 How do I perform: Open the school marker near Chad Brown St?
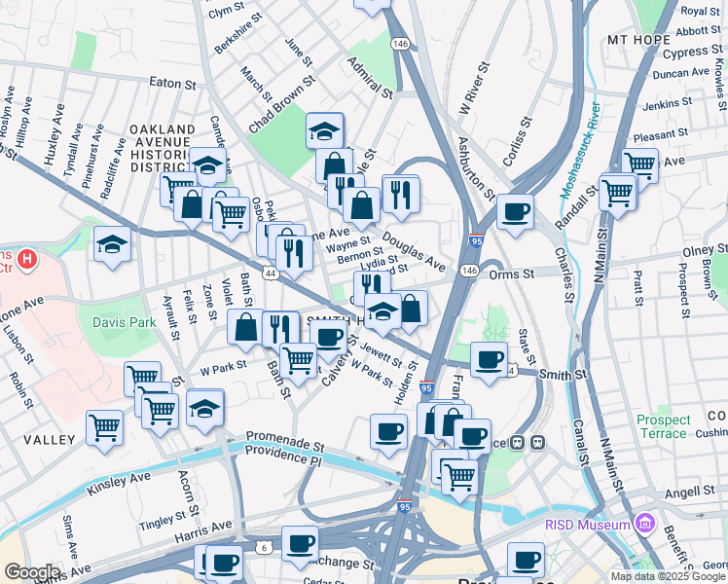click(x=325, y=130)
